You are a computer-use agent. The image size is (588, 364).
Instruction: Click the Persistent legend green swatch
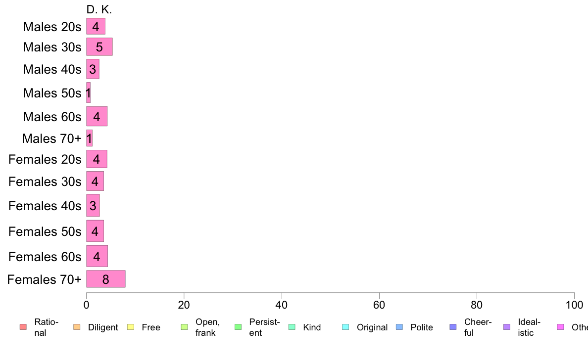[x=238, y=327]
